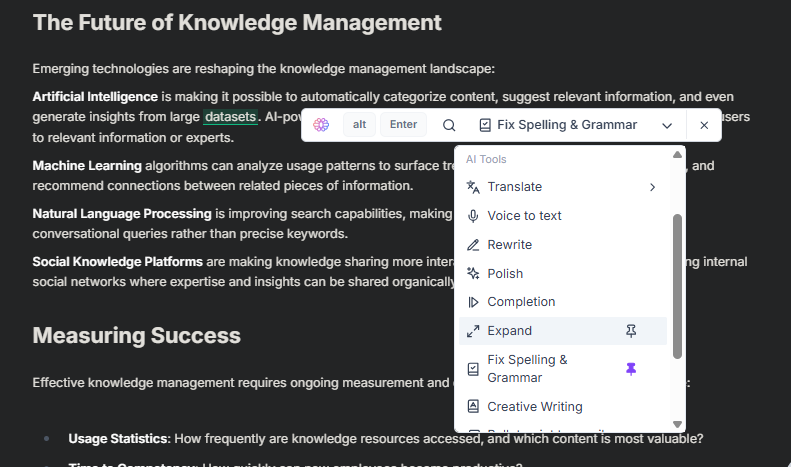The image size is (791, 467).
Task: Click the AI brain logo icon
Action: [x=321, y=125]
